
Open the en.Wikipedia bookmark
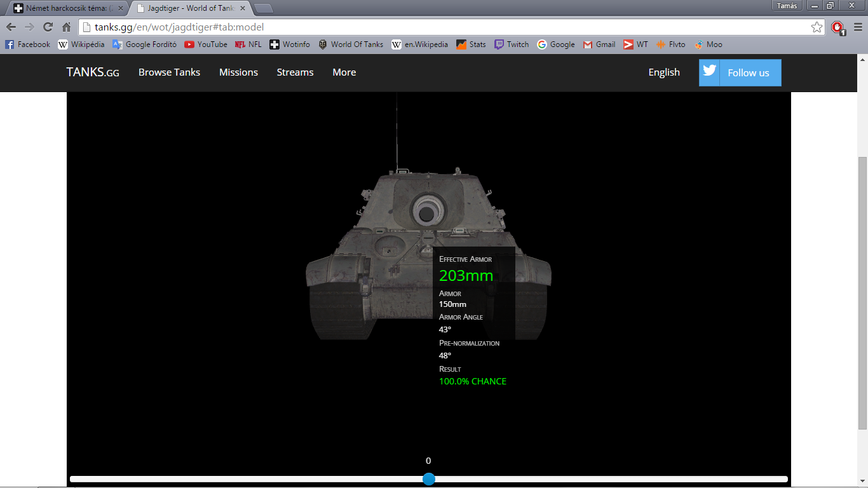[x=419, y=44]
